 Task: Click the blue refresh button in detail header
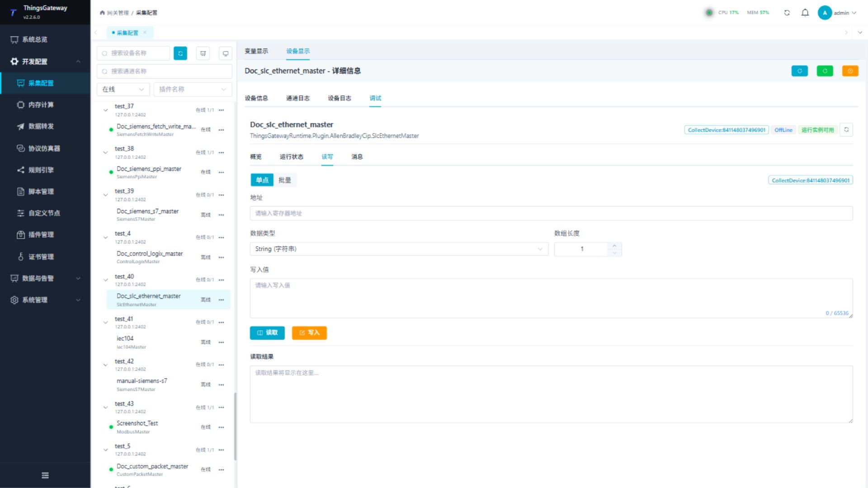coord(800,71)
